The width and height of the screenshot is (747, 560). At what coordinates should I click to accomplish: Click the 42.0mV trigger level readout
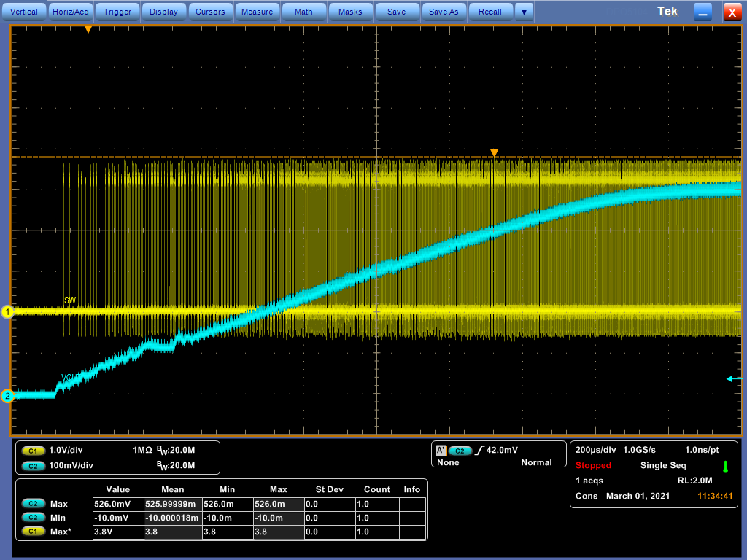pos(502,451)
